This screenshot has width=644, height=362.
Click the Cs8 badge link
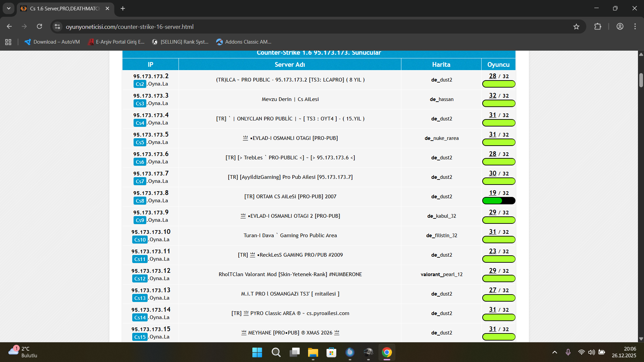click(140, 201)
